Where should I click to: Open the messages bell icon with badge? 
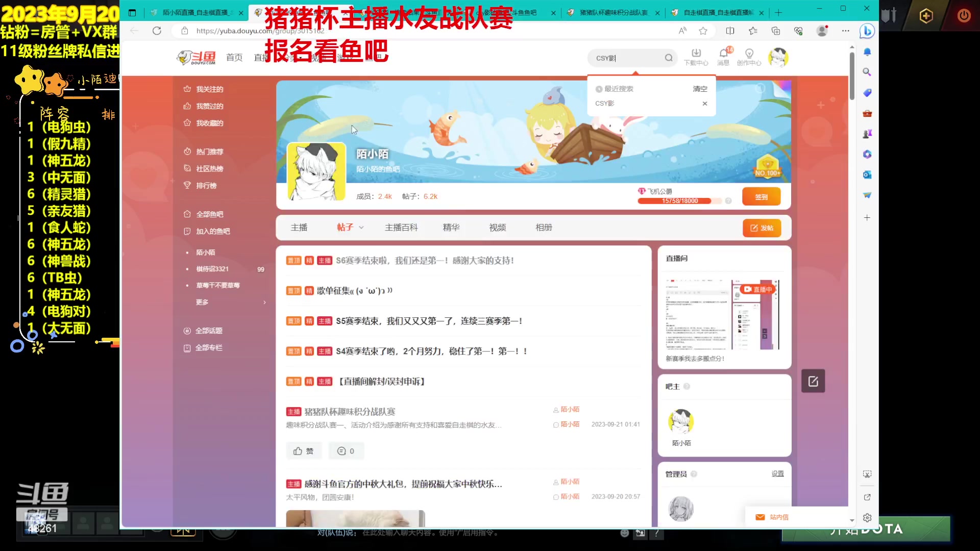[724, 57]
